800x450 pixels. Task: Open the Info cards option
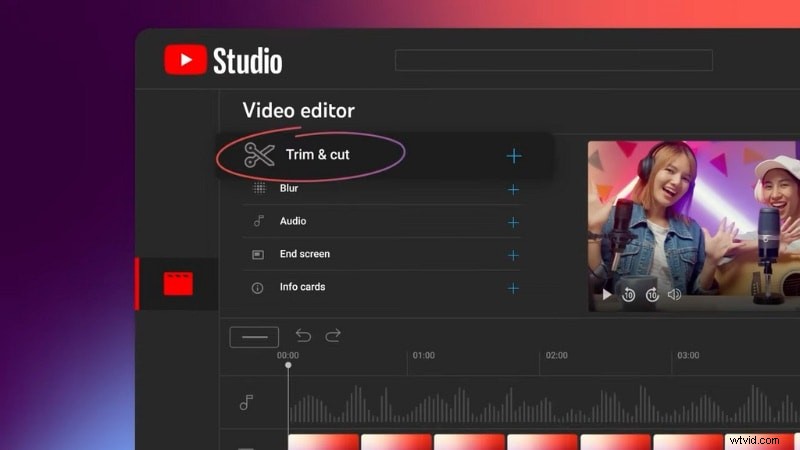click(302, 287)
